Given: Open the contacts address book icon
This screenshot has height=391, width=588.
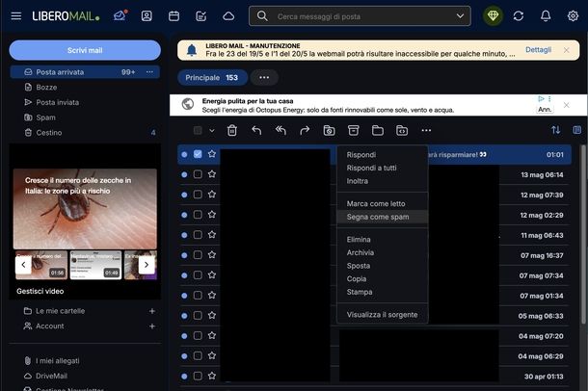Looking at the screenshot, I should (147, 15).
